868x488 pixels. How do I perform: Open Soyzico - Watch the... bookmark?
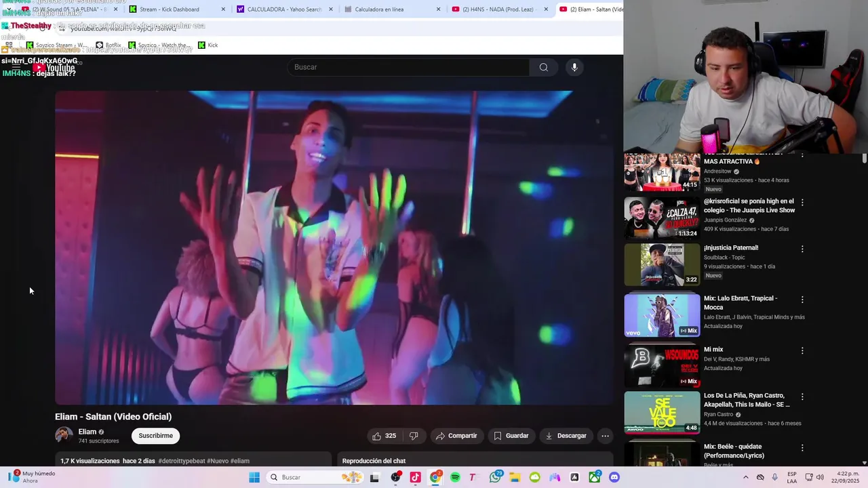160,45
